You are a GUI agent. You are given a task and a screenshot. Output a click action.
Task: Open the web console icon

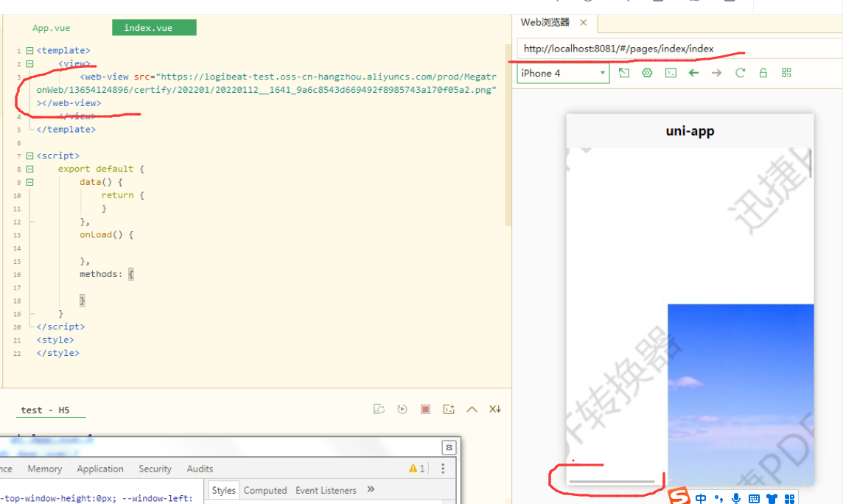(x=671, y=73)
